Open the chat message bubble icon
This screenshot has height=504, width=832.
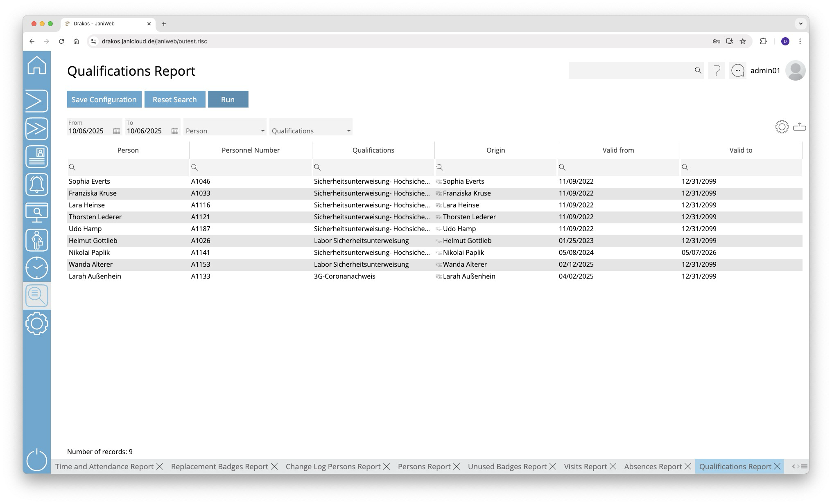738,71
